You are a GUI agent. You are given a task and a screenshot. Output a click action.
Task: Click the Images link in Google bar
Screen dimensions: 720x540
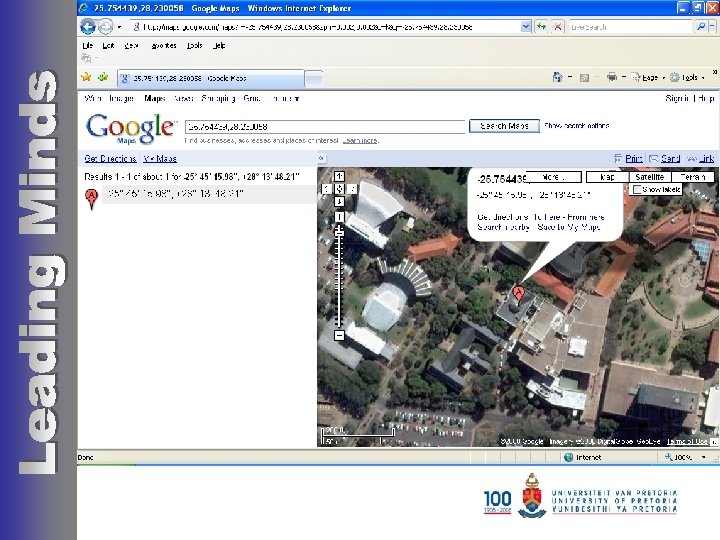(x=122, y=98)
